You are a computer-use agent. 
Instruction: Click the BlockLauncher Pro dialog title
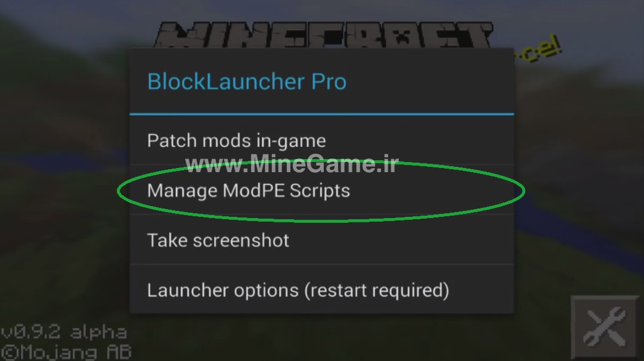click(x=247, y=81)
